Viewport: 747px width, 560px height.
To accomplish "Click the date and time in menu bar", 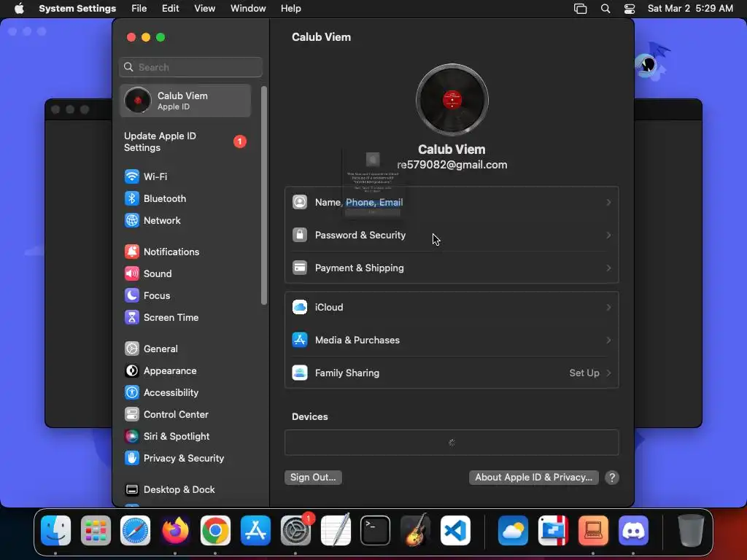I will pos(690,9).
